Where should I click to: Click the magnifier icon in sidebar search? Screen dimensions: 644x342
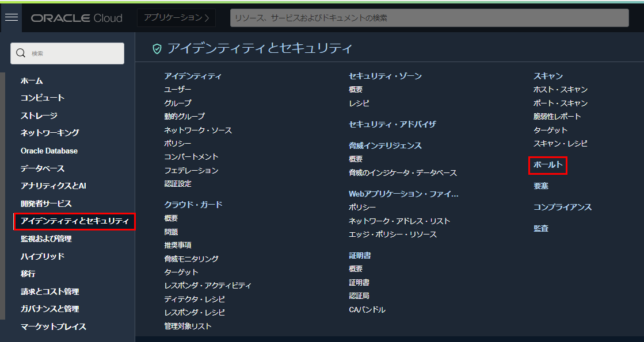point(21,53)
